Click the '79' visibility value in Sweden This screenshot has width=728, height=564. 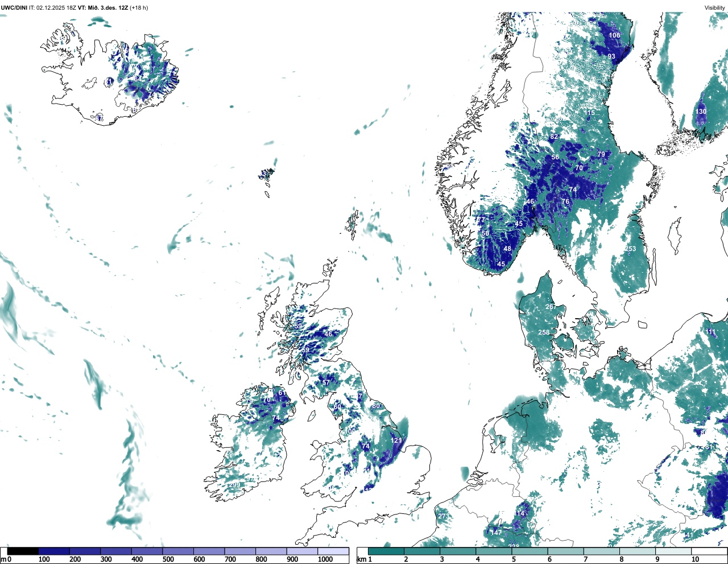(601, 154)
